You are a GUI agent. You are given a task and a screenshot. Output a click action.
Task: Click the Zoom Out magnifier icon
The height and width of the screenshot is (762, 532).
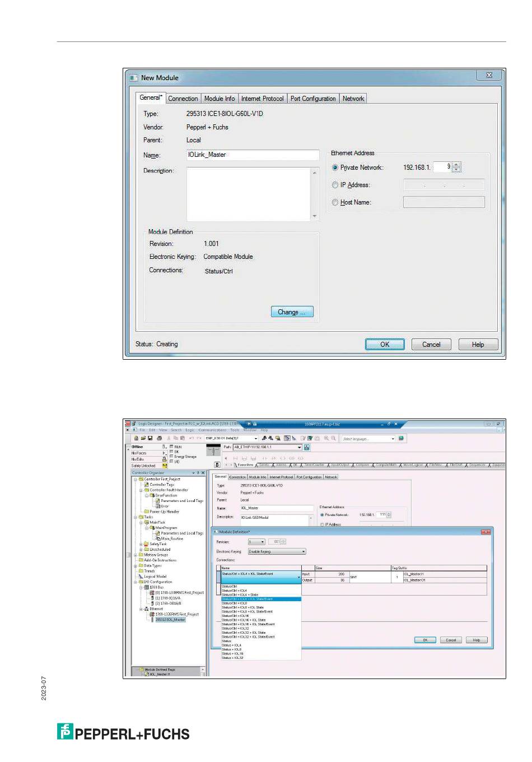[x=334, y=438]
